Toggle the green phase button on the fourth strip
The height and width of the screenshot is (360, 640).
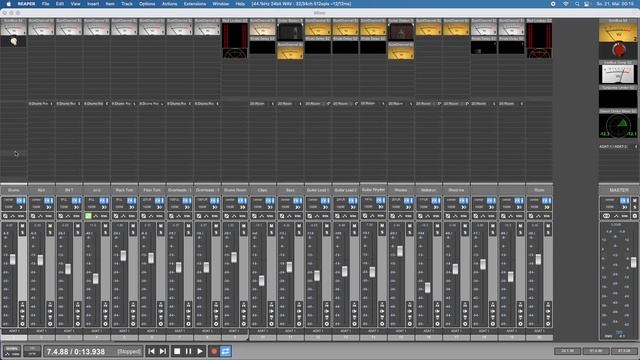[88, 216]
